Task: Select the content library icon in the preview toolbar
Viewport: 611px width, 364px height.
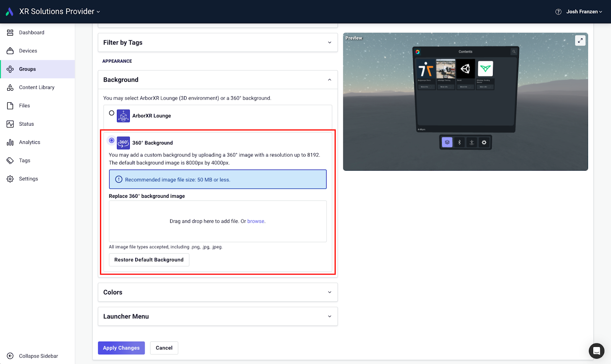Action: coord(447,142)
